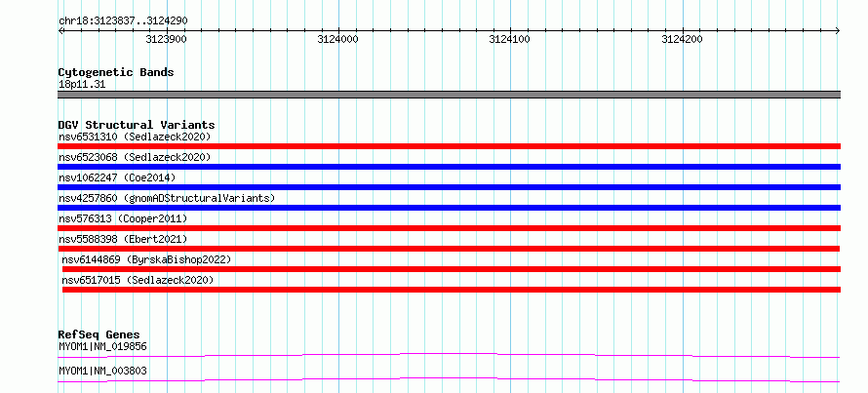Image resolution: width=868 pixels, height=393 pixels.
Task: Select the magenta line of MYOM1|NM_003803
Action: [449, 379]
